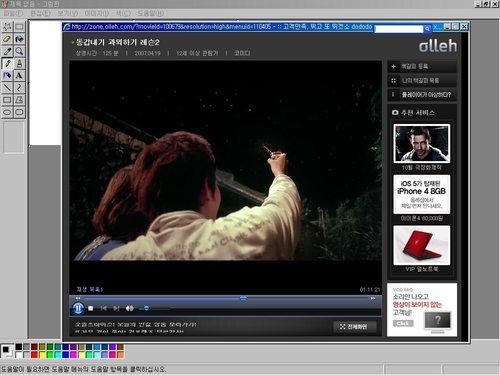Click the Paint app icon in title bar
500x375 pixels.
click(x=4, y=4)
